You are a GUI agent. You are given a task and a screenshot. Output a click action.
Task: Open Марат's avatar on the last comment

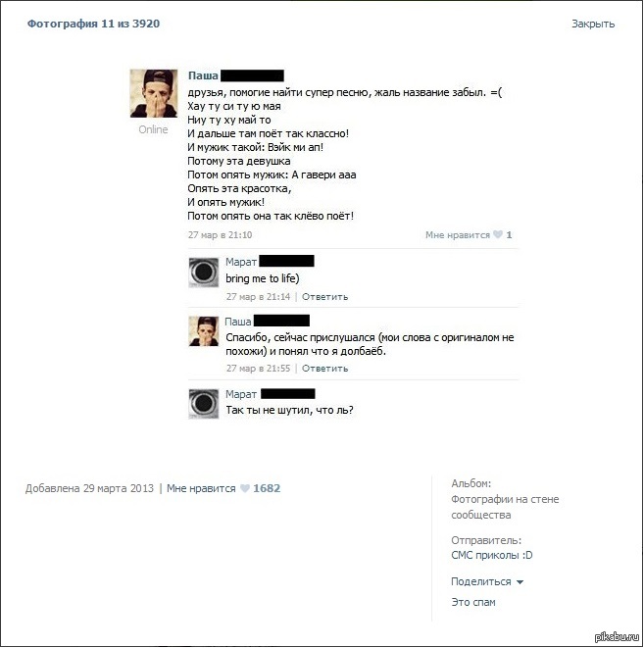coord(204,404)
